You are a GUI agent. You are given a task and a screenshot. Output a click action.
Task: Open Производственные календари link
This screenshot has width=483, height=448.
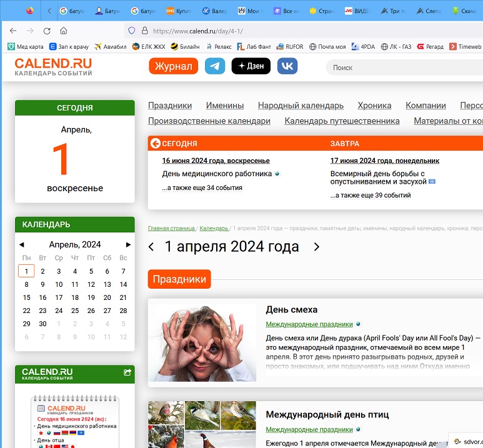209,121
